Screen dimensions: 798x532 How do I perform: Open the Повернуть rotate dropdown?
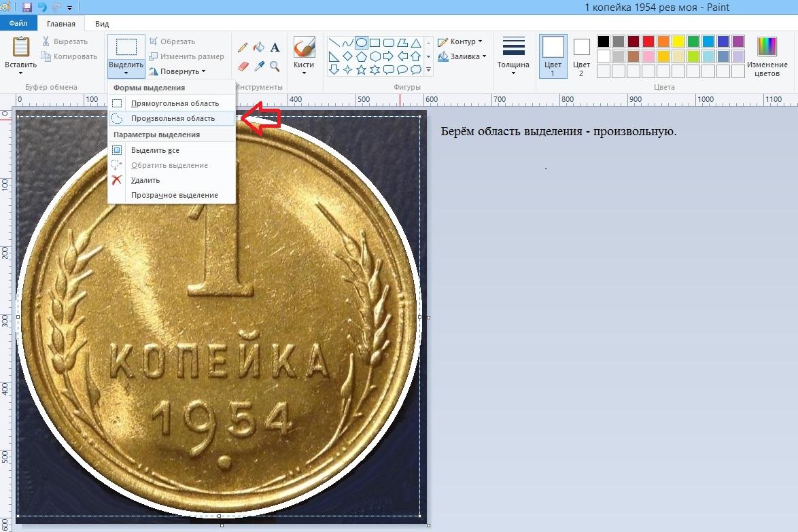(x=177, y=71)
